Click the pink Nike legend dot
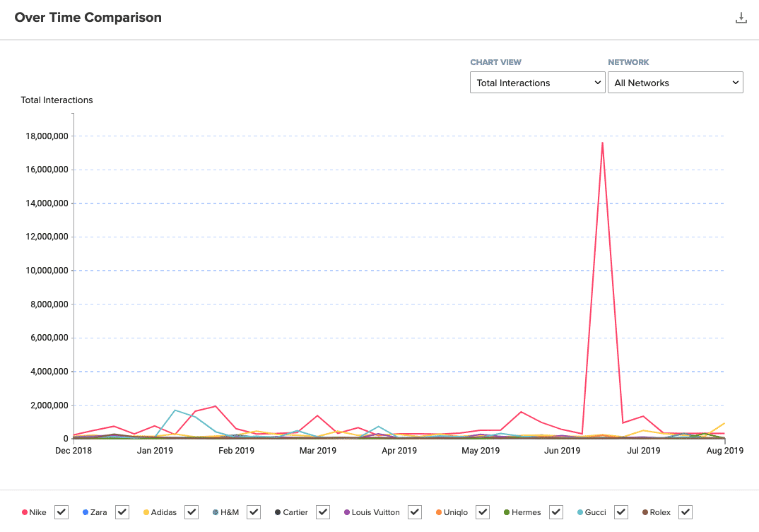The image size is (759, 532). click(x=25, y=512)
